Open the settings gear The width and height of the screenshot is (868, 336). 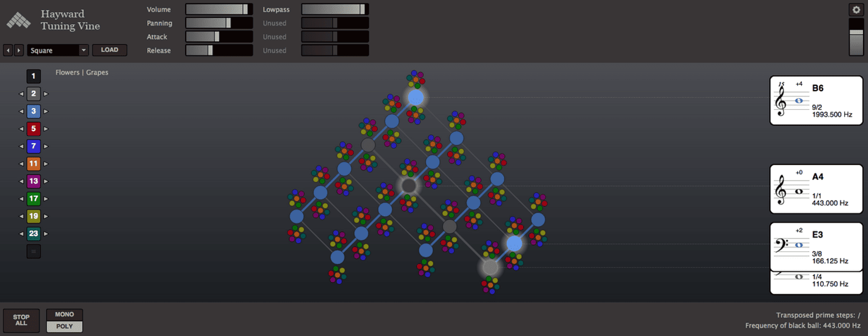pyautogui.click(x=856, y=10)
